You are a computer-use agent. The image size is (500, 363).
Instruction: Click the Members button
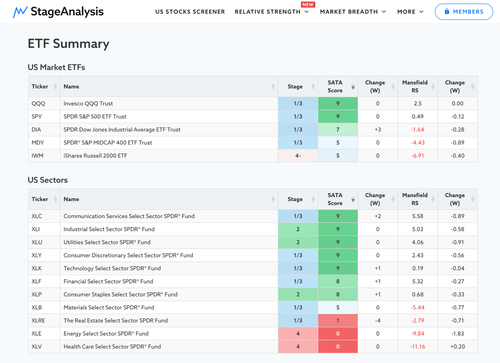click(x=464, y=12)
